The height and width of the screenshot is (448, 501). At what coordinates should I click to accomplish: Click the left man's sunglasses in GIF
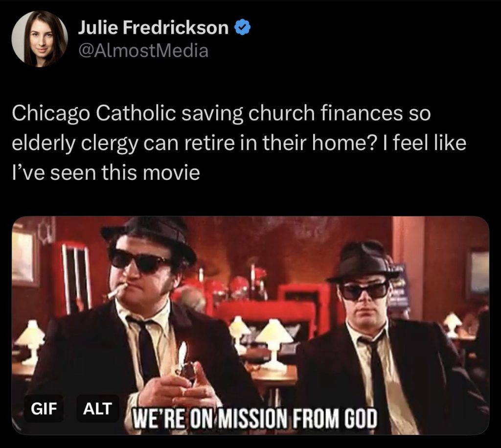pyautogui.click(x=140, y=260)
